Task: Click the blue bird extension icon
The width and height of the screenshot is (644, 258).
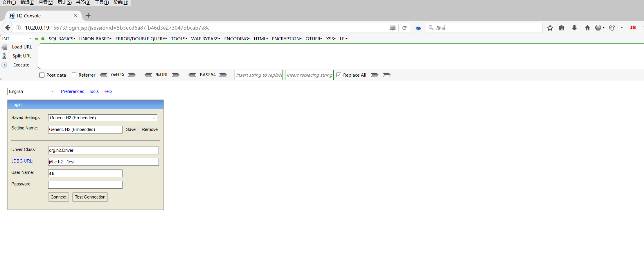Action: pos(418,28)
